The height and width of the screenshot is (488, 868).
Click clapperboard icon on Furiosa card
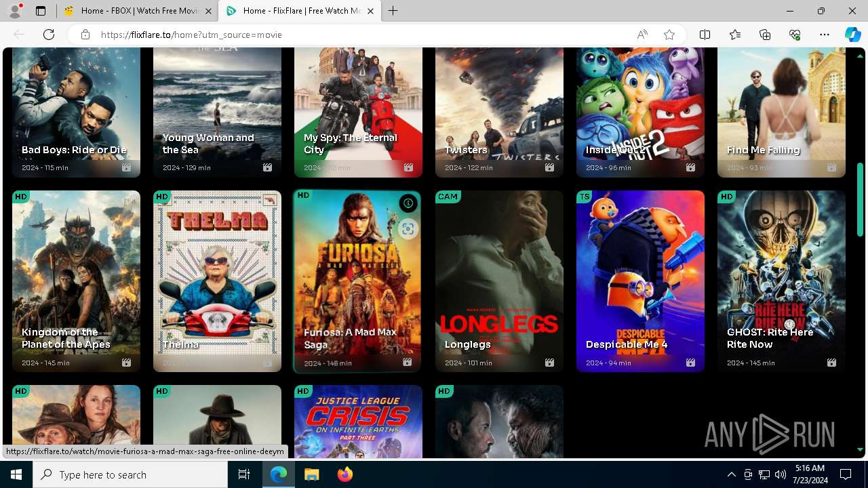pos(407,363)
